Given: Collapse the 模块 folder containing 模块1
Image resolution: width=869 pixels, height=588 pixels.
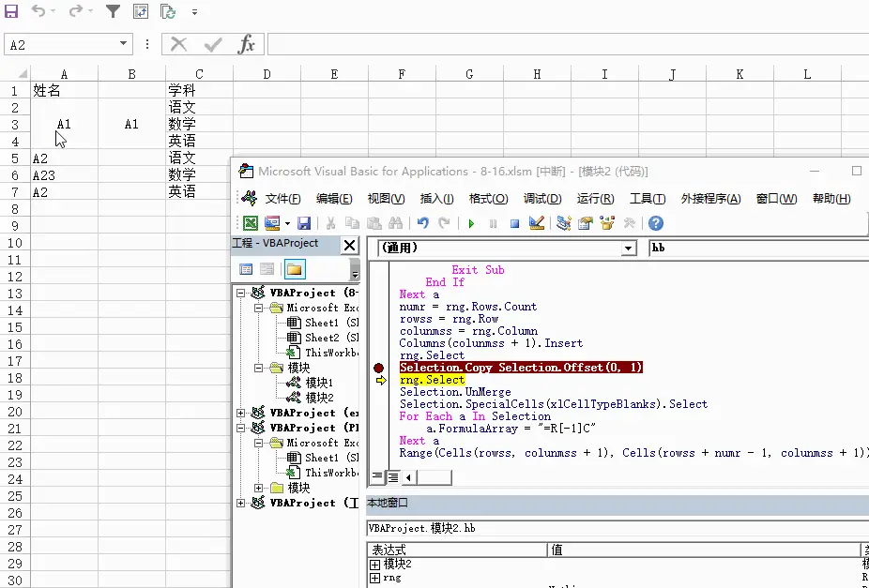Looking at the screenshot, I should click(259, 368).
